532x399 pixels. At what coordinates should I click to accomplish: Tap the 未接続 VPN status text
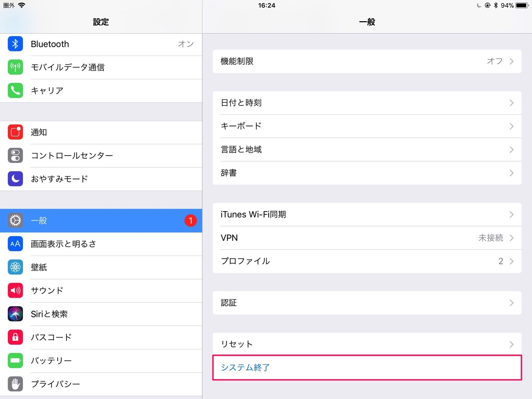[x=491, y=238]
